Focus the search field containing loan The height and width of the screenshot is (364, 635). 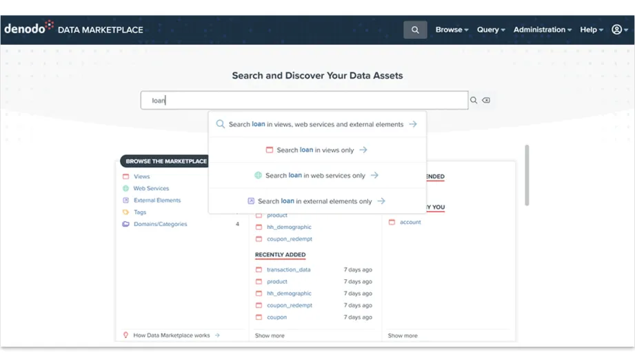pos(304,101)
